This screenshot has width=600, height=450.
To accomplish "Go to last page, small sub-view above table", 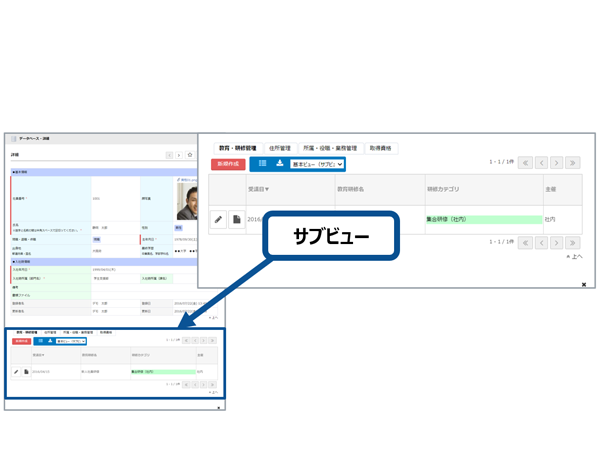I will [x=212, y=341].
